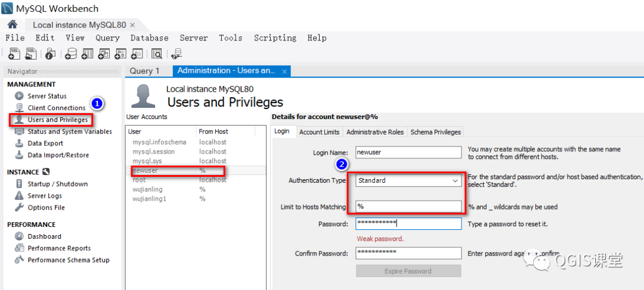644x290 pixels.
Task: Open the Edit menu
Action: coord(45,38)
